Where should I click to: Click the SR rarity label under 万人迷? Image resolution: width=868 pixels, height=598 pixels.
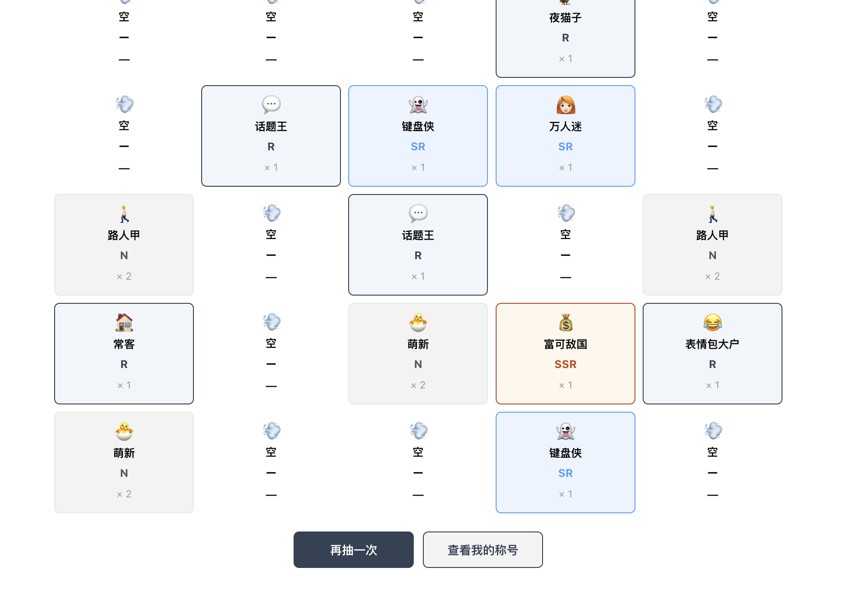[565, 147]
